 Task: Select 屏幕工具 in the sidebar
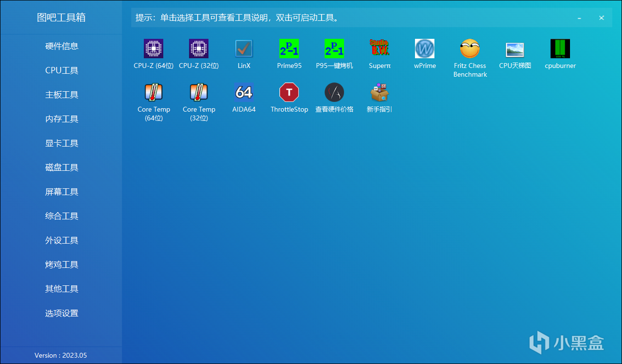pyautogui.click(x=61, y=192)
